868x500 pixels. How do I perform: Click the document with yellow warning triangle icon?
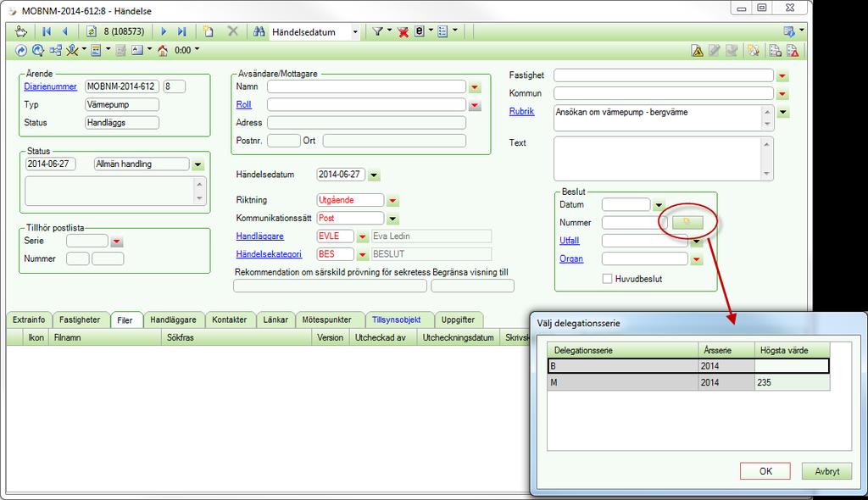click(x=698, y=51)
